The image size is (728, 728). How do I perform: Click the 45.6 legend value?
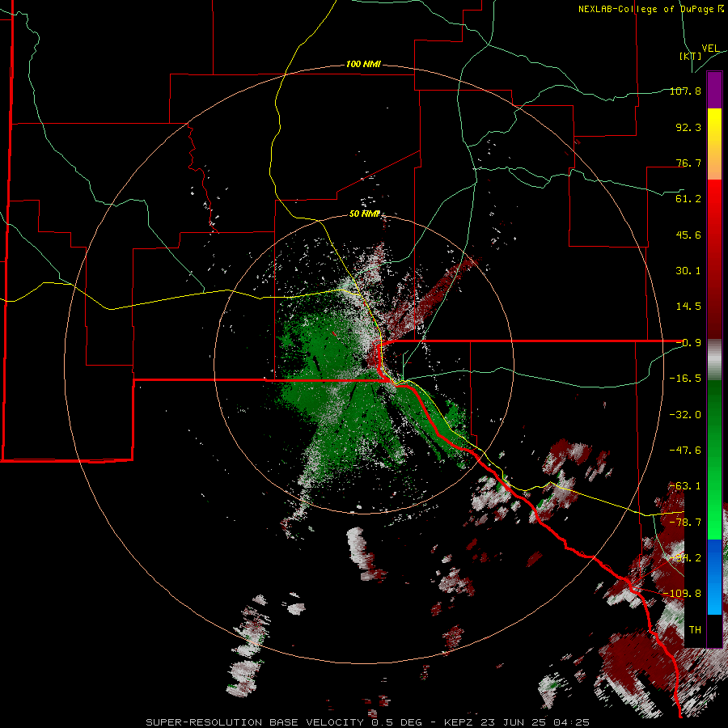(x=688, y=235)
